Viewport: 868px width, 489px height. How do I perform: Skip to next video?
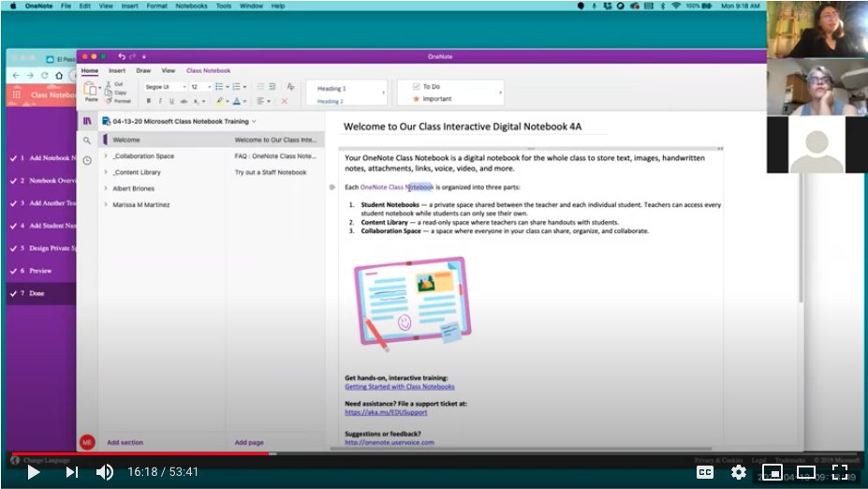tap(72, 472)
